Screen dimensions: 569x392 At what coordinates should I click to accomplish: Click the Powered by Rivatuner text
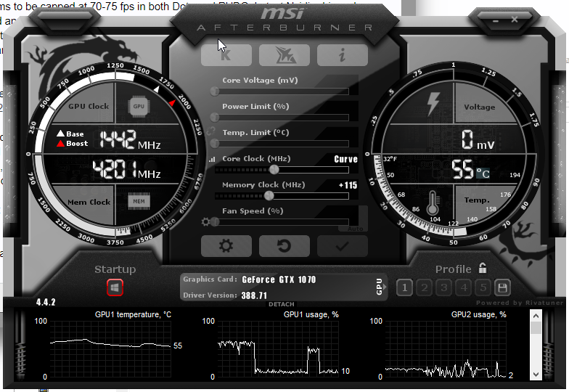pos(520,303)
